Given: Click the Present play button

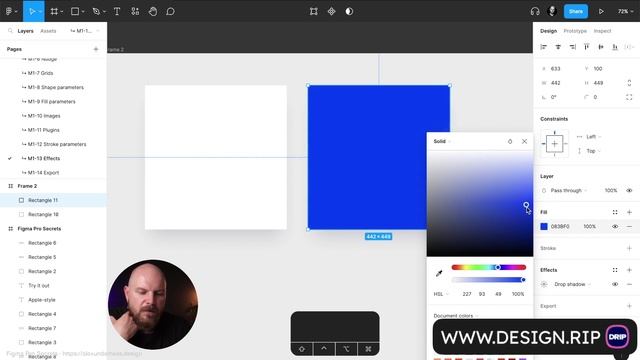Looking at the screenshot, I should click(x=601, y=11).
